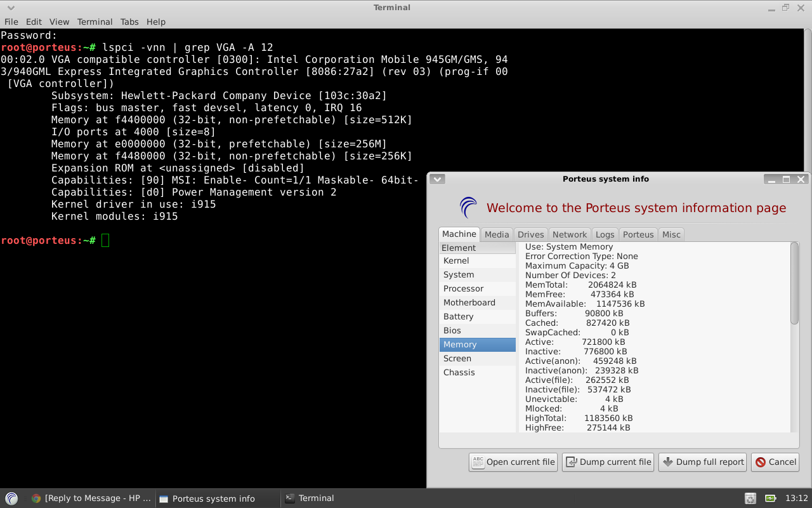Click the battery status icon in system tray
The height and width of the screenshot is (508, 812).
[769, 498]
